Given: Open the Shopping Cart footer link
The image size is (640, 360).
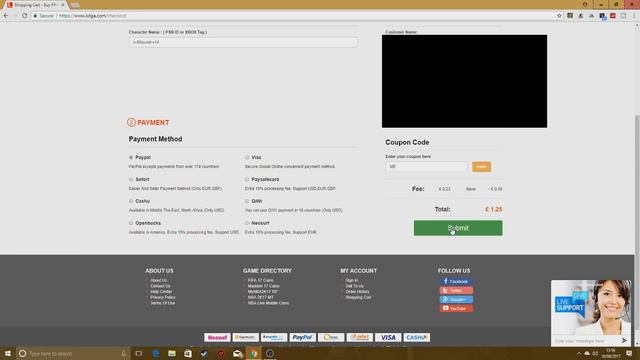Looking at the screenshot, I should [358, 298].
